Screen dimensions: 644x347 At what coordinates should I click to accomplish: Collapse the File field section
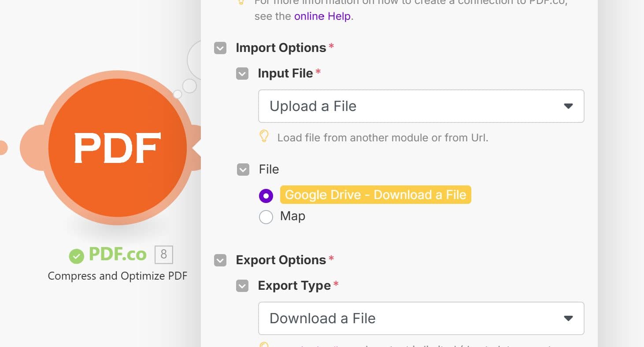[x=243, y=170]
